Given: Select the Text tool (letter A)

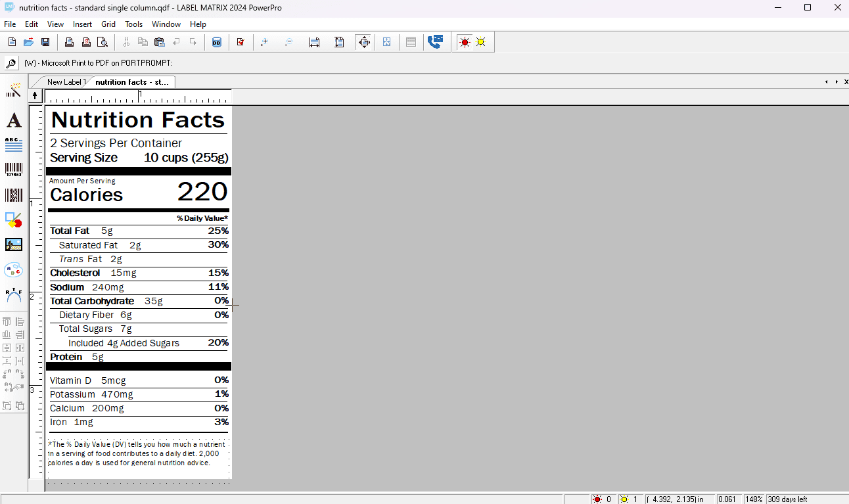Looking at the screenshot, I should [14, 120].
